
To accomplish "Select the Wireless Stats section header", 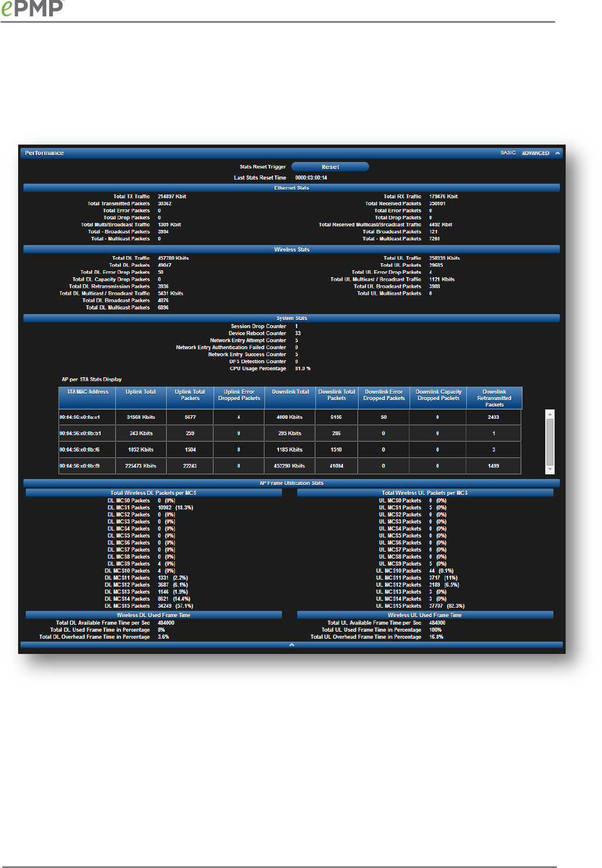I will click(x=291, y=250).
